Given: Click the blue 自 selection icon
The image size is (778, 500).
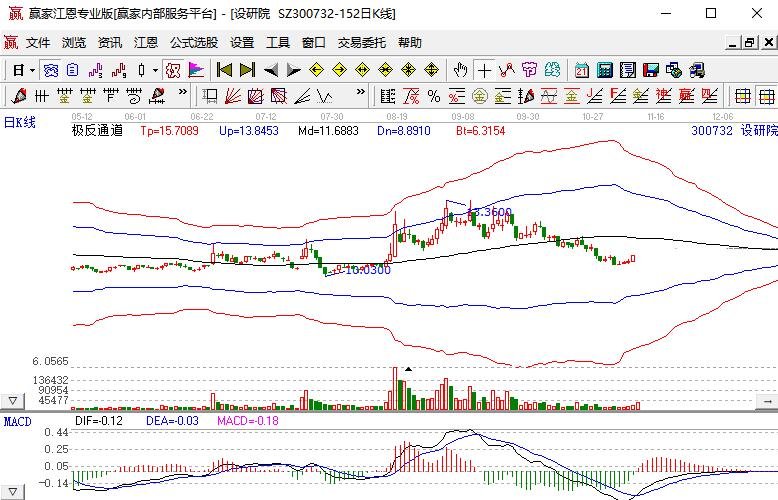Looking at the screenshot, I should point(72,70).
